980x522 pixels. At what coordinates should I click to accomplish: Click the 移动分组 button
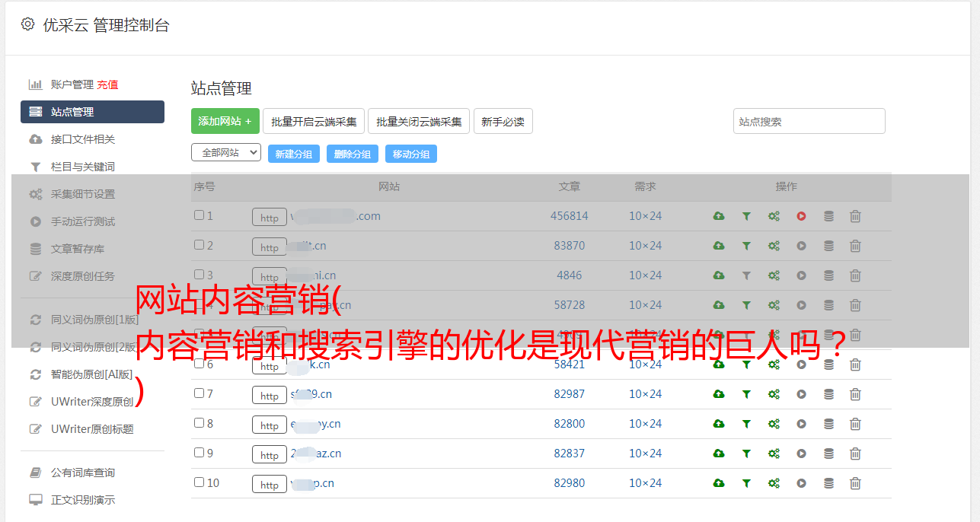[x=411, y=154]
